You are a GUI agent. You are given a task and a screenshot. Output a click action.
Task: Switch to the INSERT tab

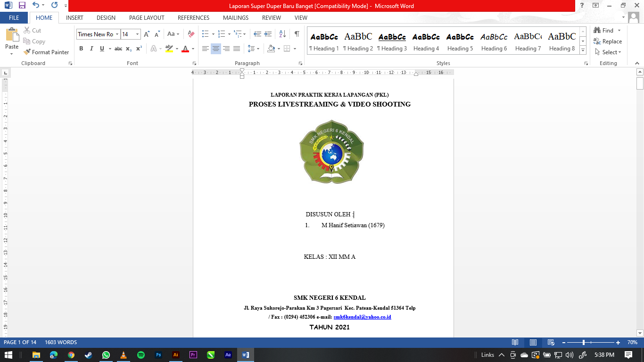click(74, 17)
